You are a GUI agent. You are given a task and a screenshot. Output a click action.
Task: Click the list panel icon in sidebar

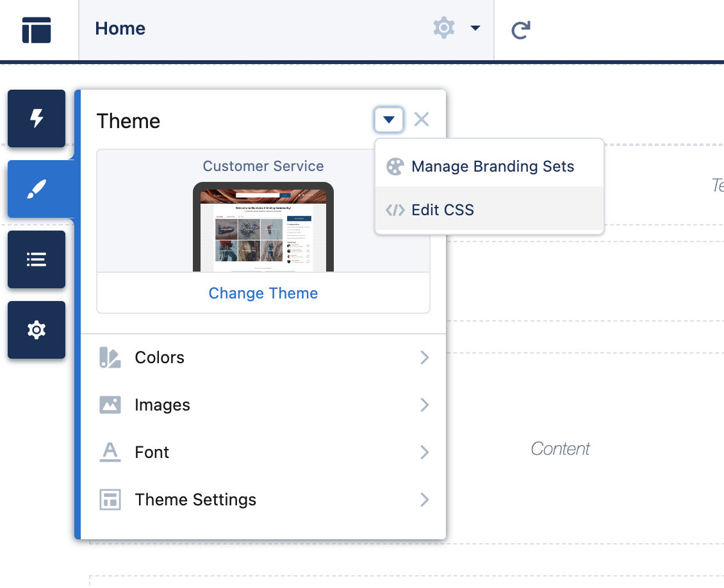[37, 259]
